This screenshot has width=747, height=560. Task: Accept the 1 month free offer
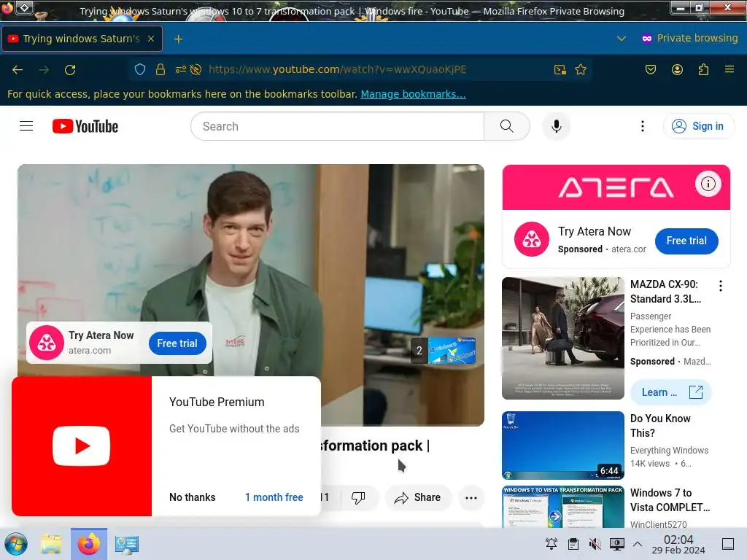click(x=274, y=497)
